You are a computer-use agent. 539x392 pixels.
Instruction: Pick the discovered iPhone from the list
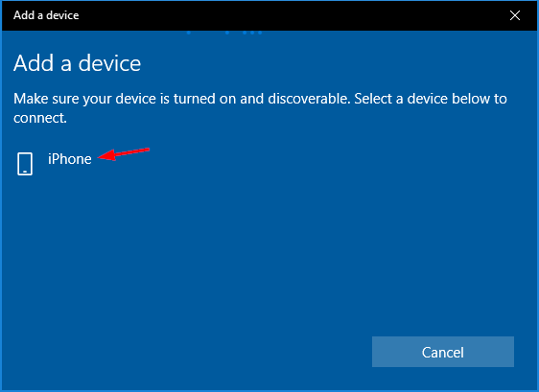tap(55, 164)
